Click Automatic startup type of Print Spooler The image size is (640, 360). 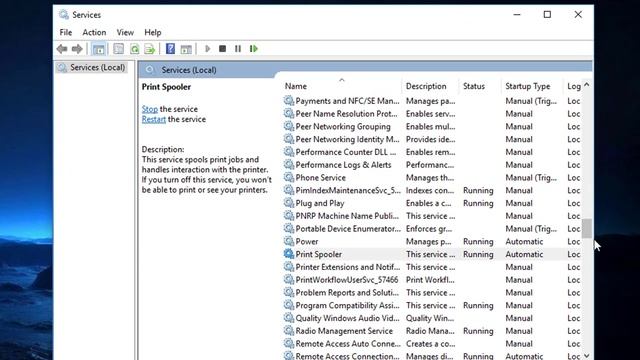click(x=524, y=254)
